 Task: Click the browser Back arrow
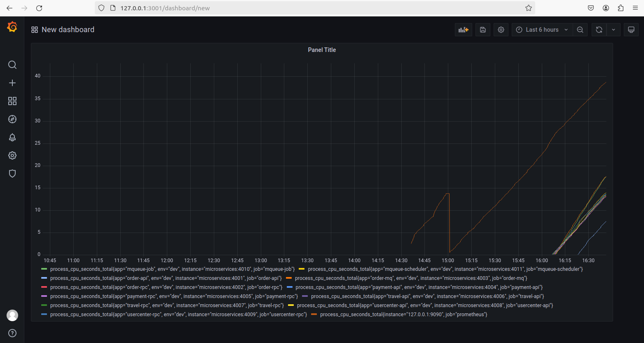pos(9,8)
